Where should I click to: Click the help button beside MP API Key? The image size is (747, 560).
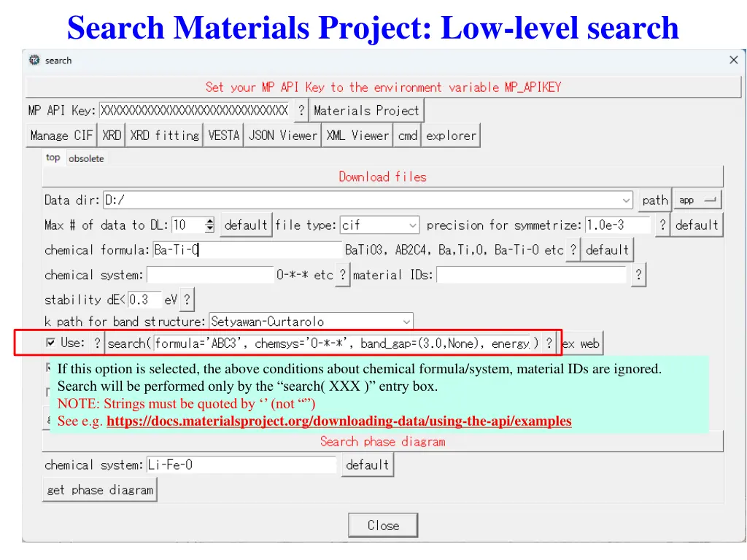301,111
